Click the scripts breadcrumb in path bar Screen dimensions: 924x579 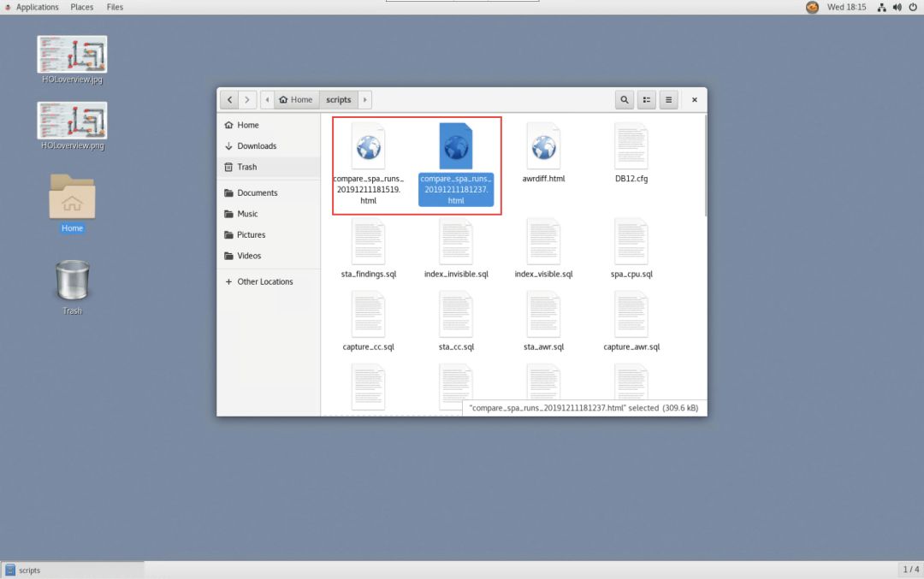point(338,99)
